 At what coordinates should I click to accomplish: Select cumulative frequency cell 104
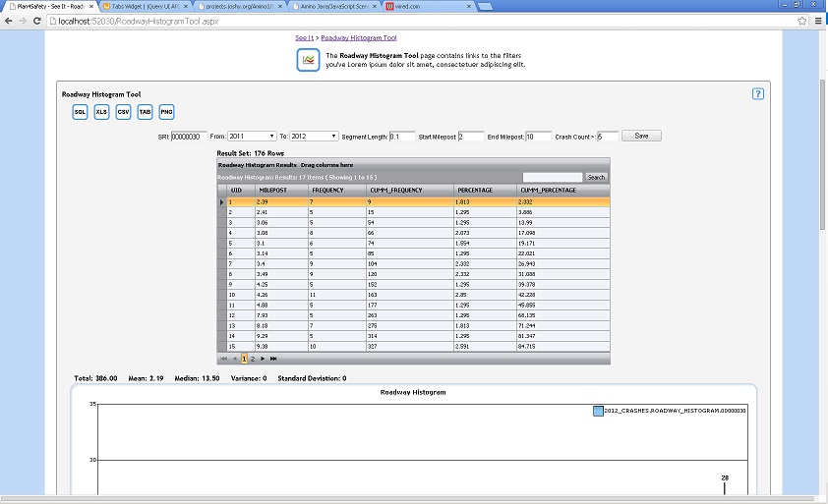pyautogui.click(x=410, y=264)
